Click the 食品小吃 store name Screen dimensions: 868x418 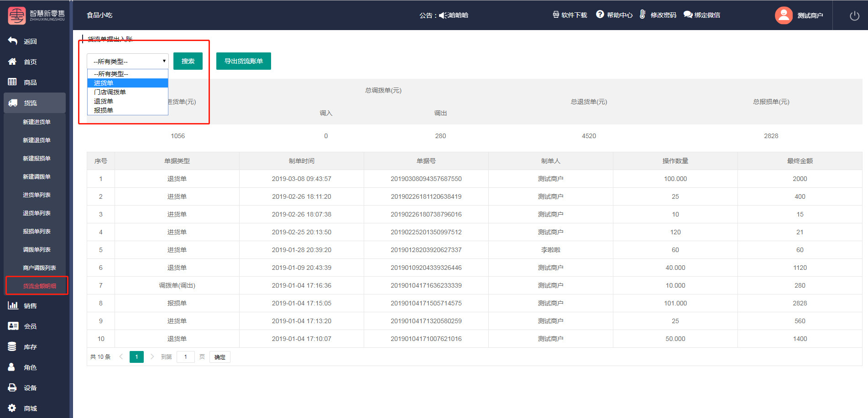[x=99, y=15]
